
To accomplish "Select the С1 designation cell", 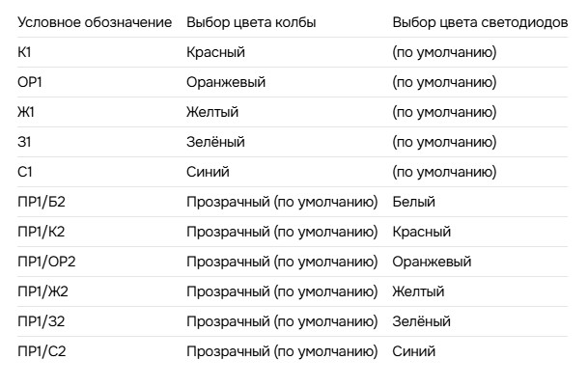I will click(x=25, y=172).
